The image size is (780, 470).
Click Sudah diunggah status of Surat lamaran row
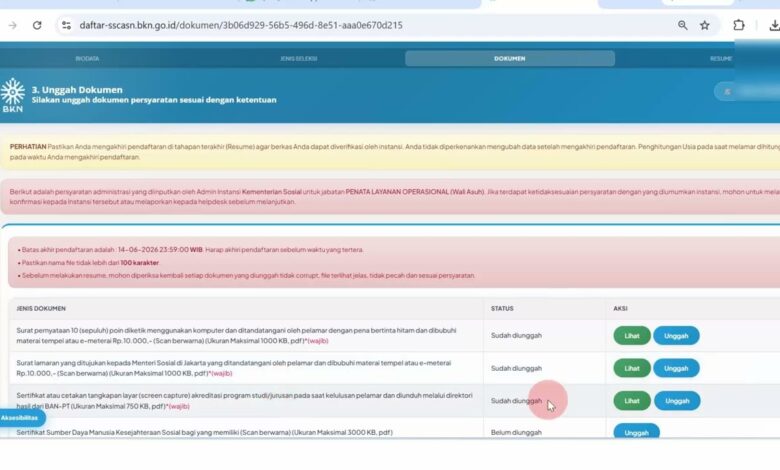click(x=516, y=369)
